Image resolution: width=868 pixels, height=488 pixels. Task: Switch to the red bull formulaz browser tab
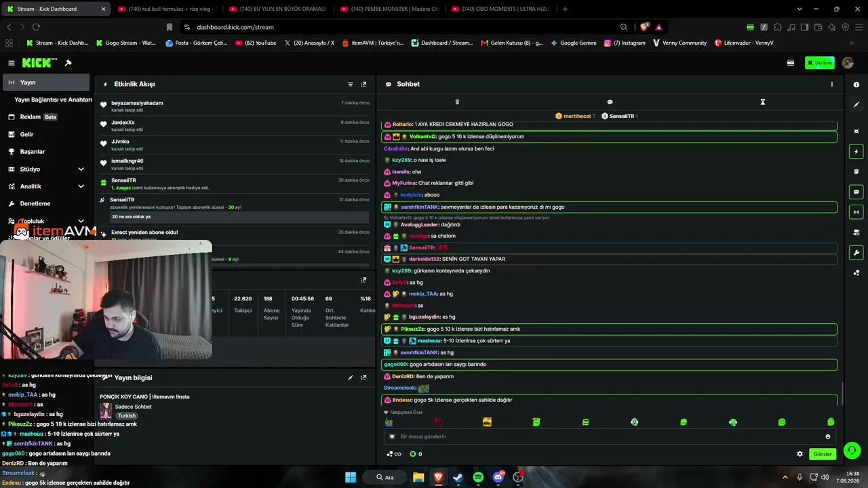166,9
